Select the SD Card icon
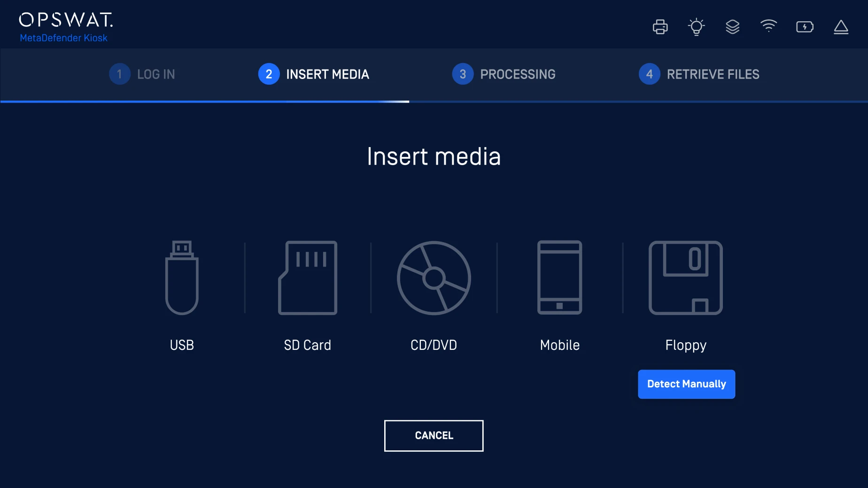Screen dimensions: 868x488 click(x=308, y=277)
